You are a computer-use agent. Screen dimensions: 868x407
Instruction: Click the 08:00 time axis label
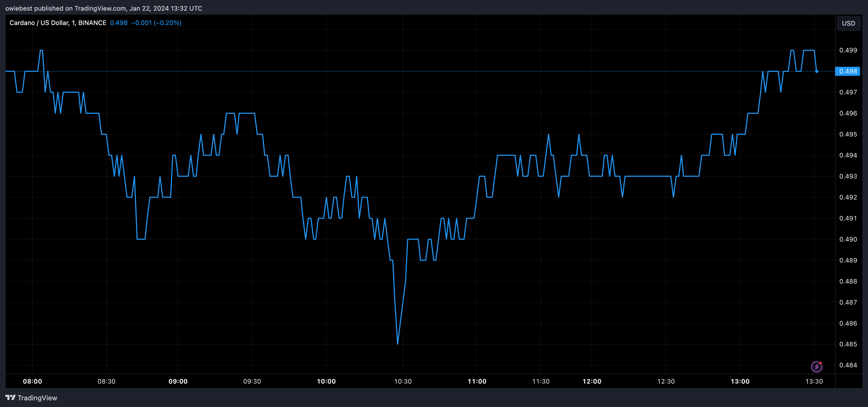(32, 381)
